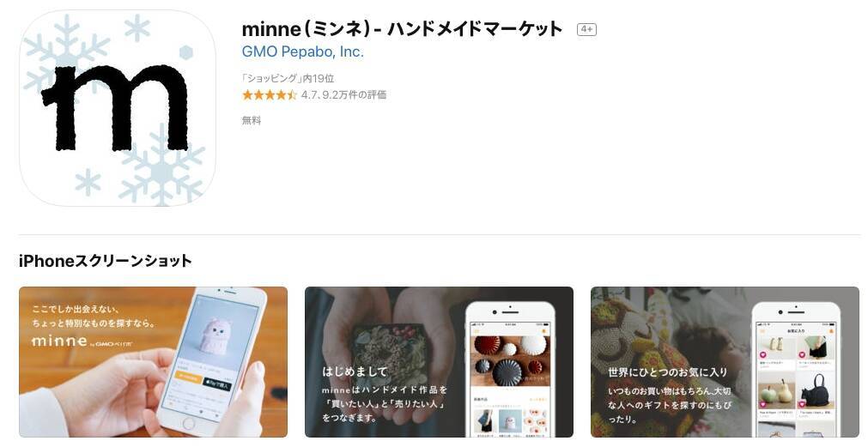Click the large snowflake in the app icon

click(x=161, y=166)
